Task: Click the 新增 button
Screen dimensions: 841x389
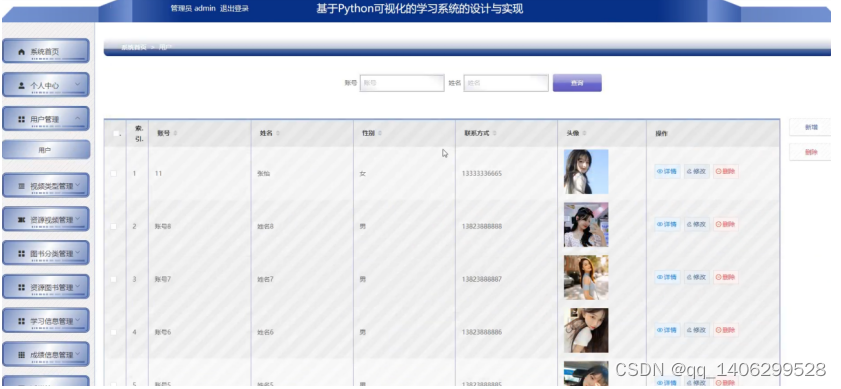Action: [810, 128]
